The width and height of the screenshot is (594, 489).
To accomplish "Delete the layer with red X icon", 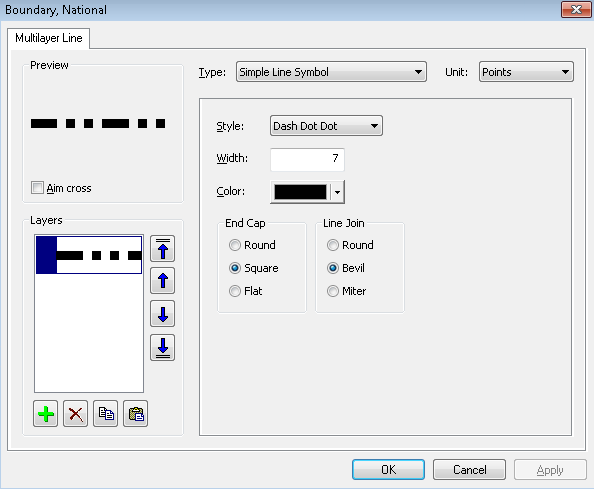I will pos(75,414).
